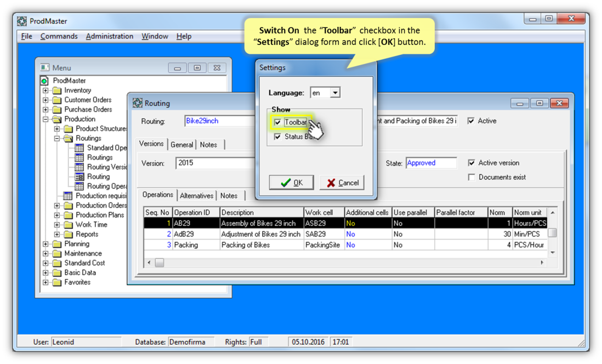Click the Standard Cost folder icon
This screenshot has width=602, height=364.
[x=57, y=263]
